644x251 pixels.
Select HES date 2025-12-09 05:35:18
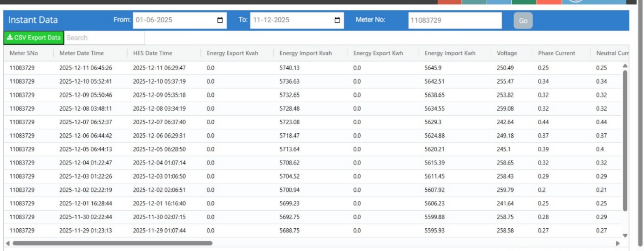click(159, 95)
